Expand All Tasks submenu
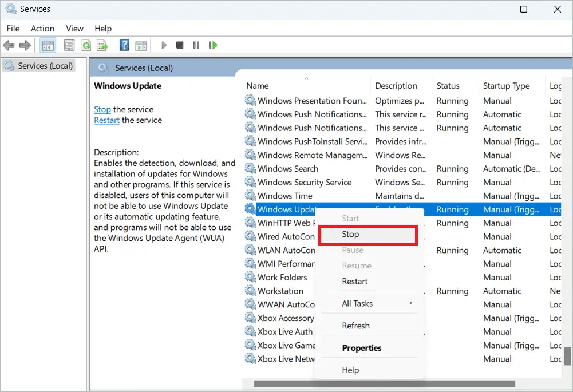The height and width of the screenshot is (392, 573). pos(369,304)
